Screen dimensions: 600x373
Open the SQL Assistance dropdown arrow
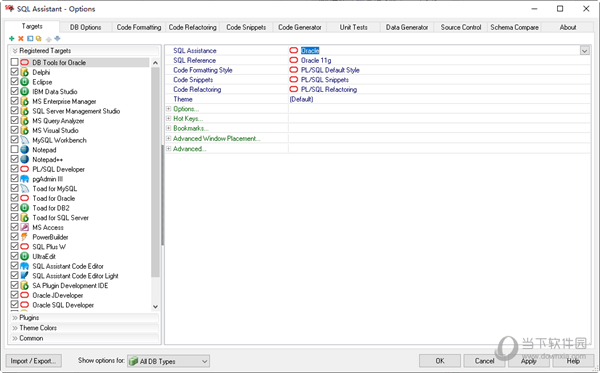pos(585,50)
